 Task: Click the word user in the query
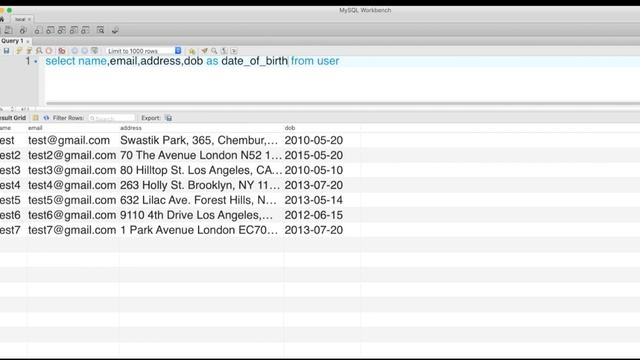point(328,61)
